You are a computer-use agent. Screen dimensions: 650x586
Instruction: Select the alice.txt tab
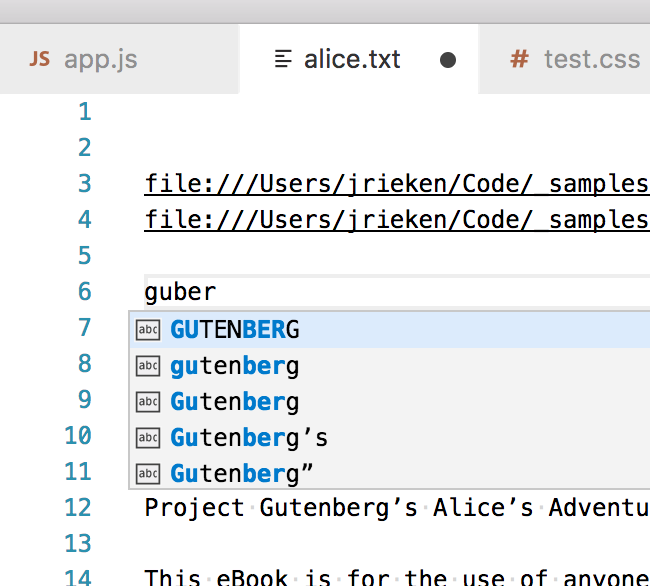click(359, 59)
